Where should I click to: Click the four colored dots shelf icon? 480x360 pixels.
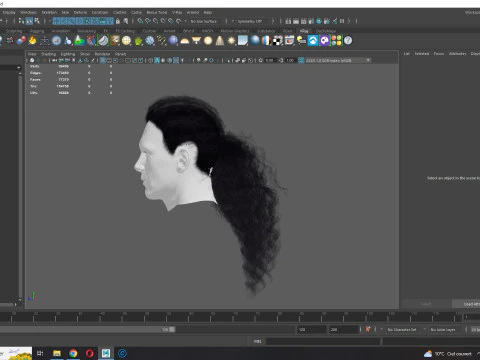[x=336, y=41]
